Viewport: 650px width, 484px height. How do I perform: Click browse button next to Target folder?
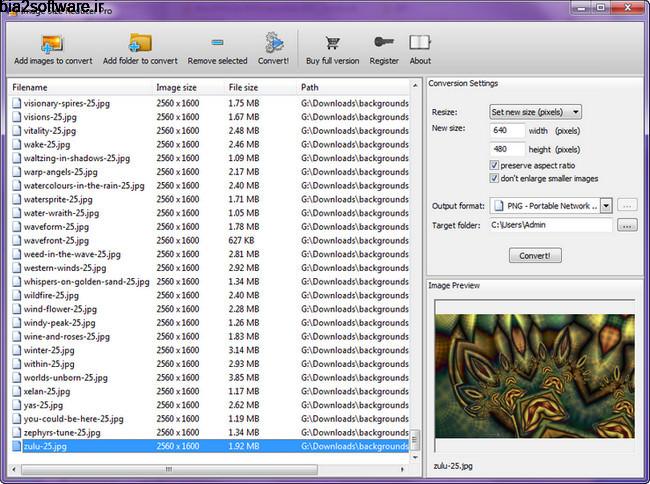coord(627,225)
